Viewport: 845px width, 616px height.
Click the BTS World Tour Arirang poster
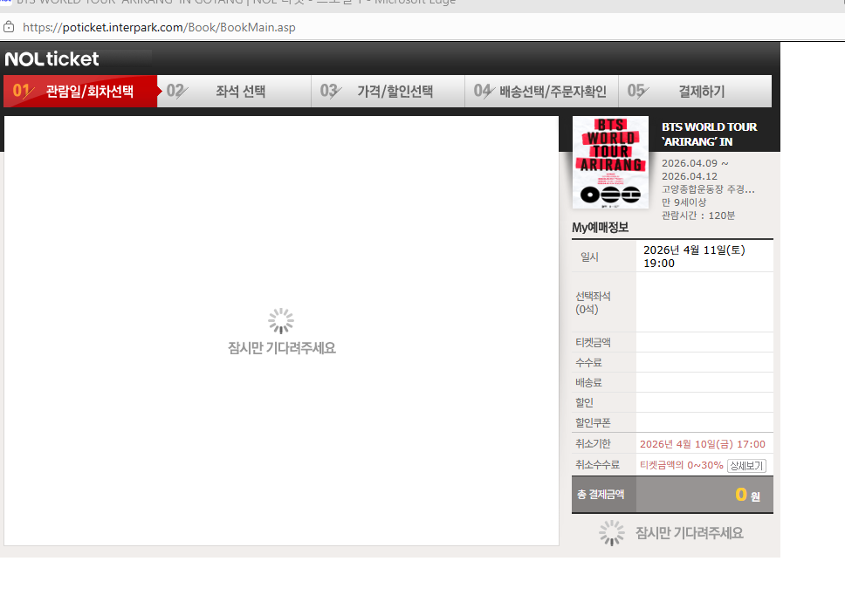[x=610, y=162]
